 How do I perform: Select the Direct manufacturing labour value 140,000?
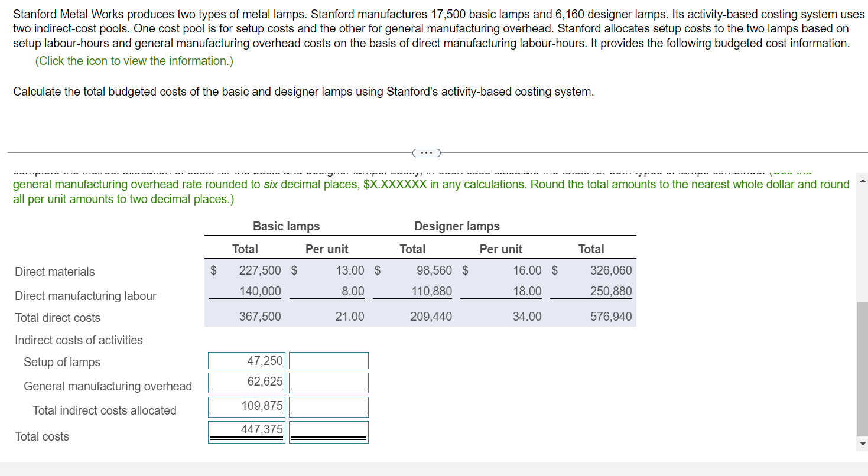pos(260,291)
